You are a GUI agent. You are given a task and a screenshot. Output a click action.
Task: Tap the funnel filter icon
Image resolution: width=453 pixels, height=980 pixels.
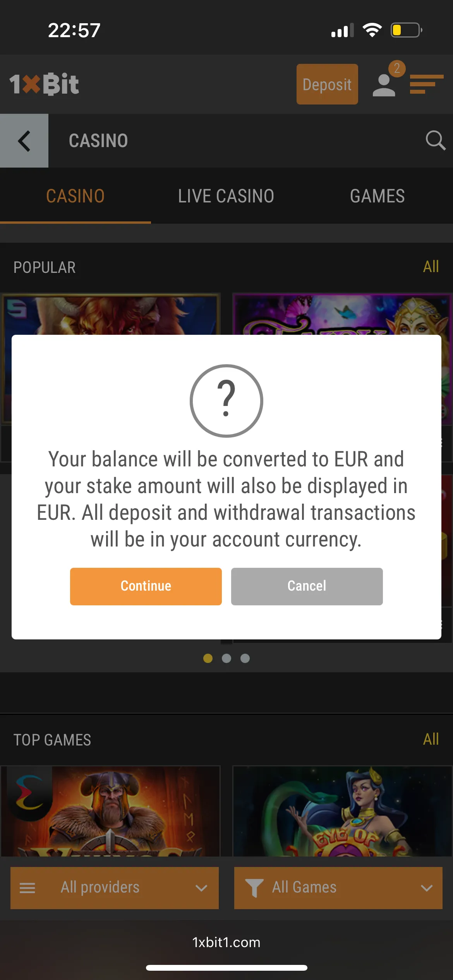click(254, 888)
